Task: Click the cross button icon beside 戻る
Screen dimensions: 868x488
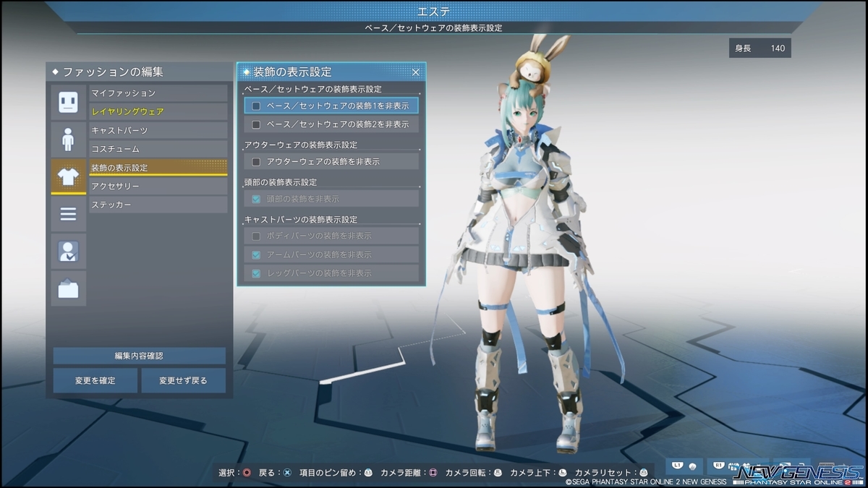Action: (x=287, y=473)
